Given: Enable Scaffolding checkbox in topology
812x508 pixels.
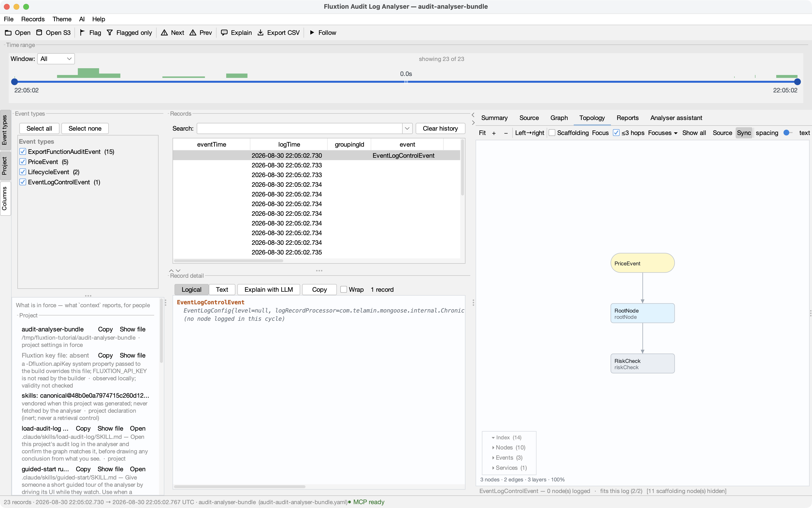Looking at the screenshot, I should [x=552, y=133].
